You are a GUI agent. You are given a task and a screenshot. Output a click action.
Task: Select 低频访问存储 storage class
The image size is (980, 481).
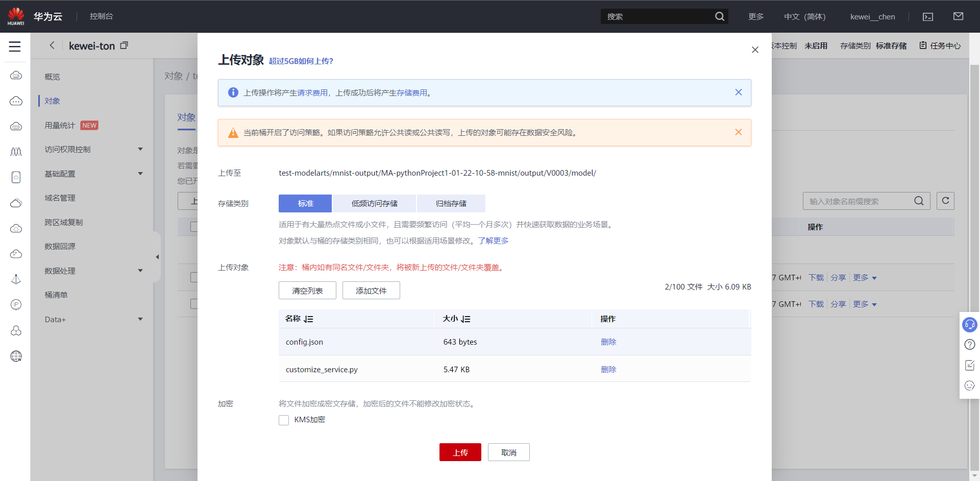click(x=374, y=203)
